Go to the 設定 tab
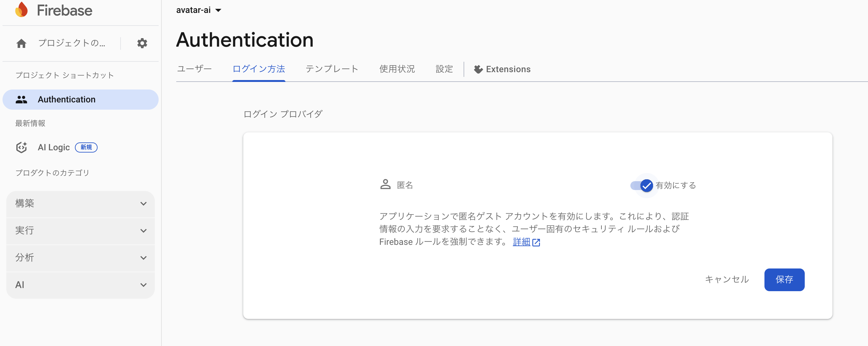Image resolution: width=868 pixels, height=346 pixels. pos(444,69)
